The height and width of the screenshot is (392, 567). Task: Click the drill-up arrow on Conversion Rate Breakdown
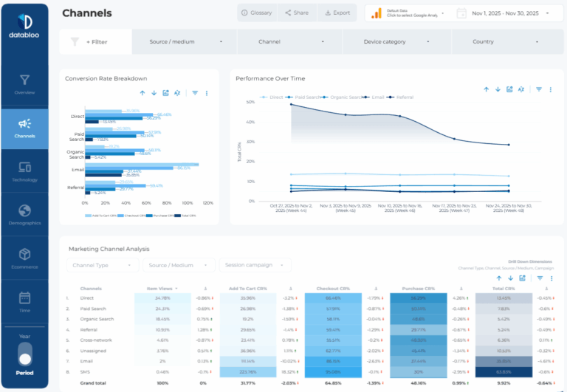click(142, 93)
